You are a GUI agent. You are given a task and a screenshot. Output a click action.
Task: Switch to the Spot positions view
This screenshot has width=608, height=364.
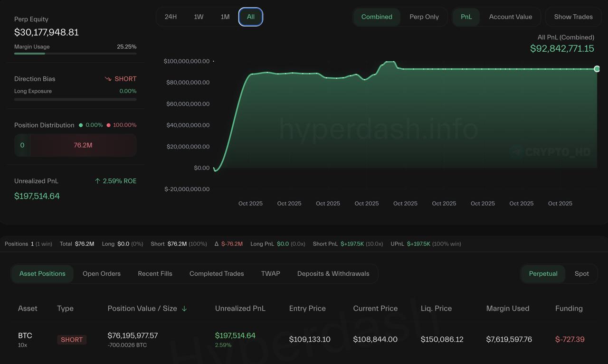[x=581, y=274]
